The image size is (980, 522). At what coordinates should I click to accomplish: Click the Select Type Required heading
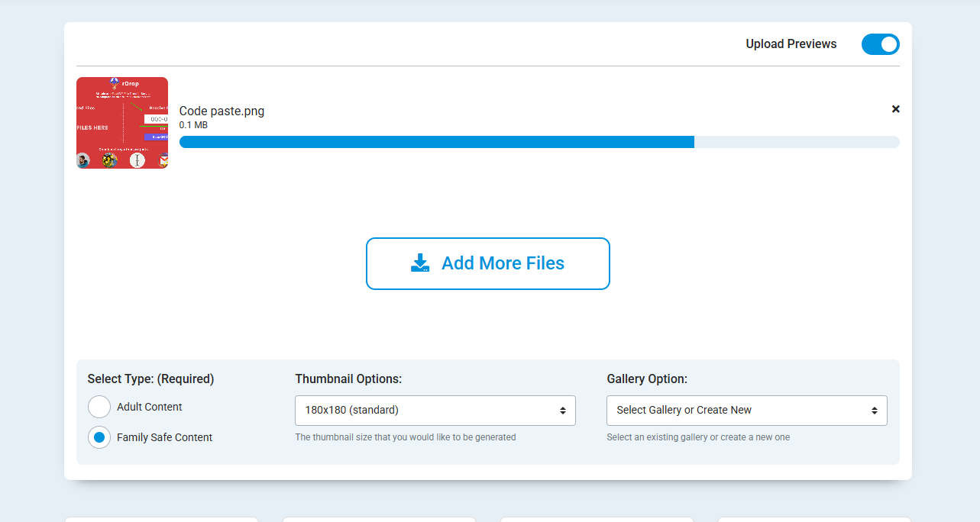[150, 379]
